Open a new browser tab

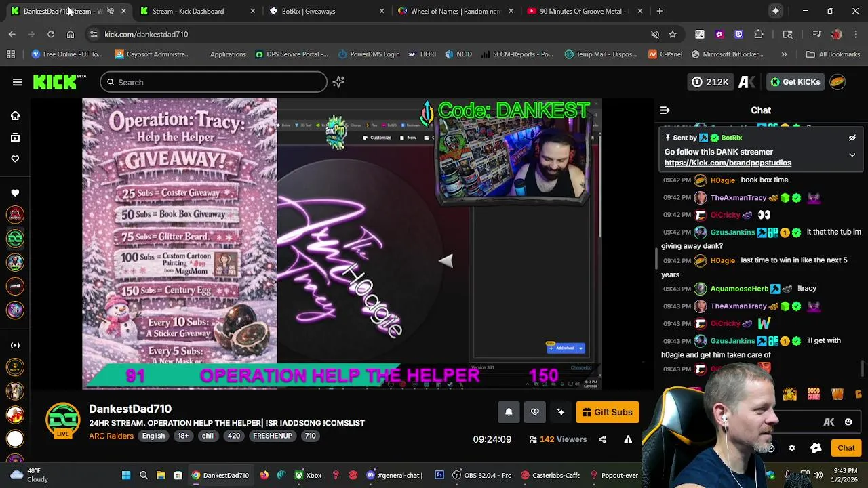click(x=659, y=11)
